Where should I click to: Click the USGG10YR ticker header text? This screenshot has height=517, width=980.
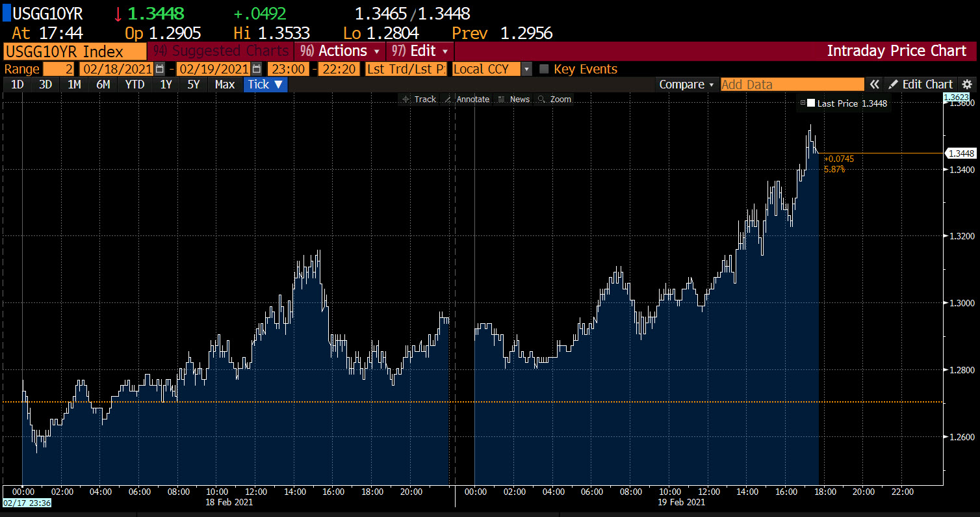tap(48, 14)
